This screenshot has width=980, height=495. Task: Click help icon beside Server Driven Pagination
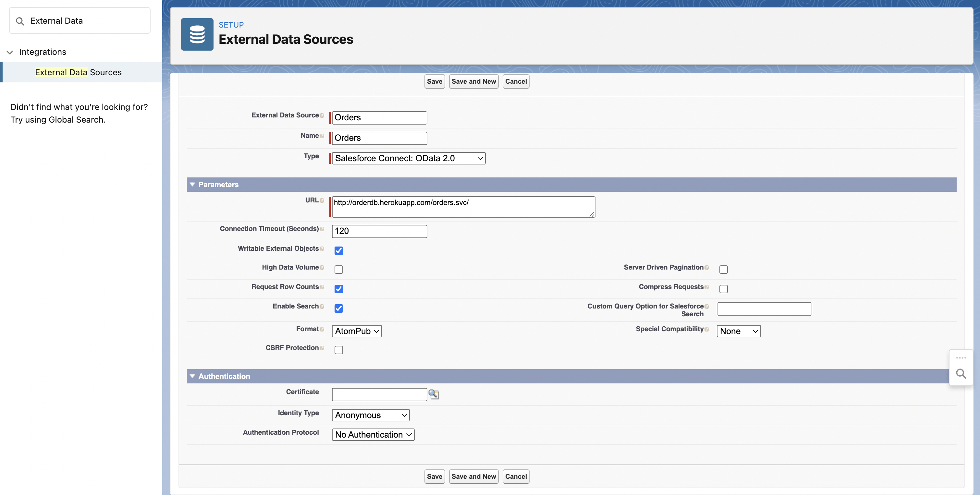point(706,268)
